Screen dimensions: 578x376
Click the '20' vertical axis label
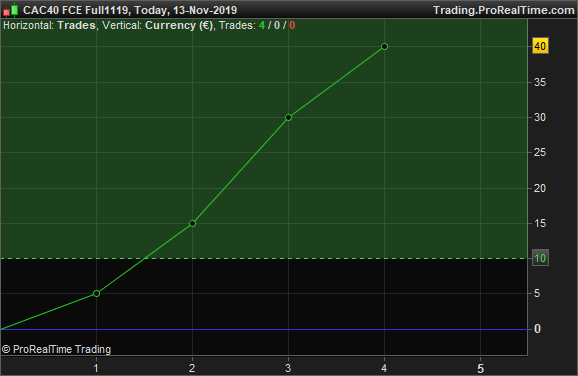(x=540, y=188)
